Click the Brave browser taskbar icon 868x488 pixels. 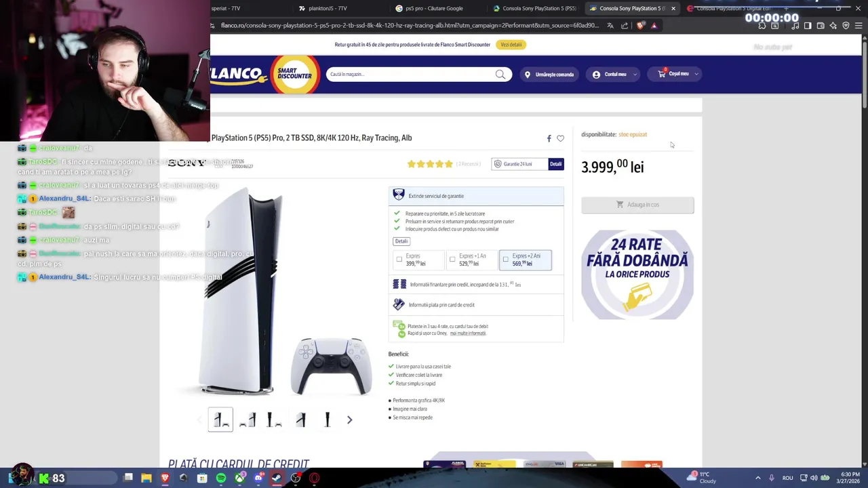[x=165, y=478]
